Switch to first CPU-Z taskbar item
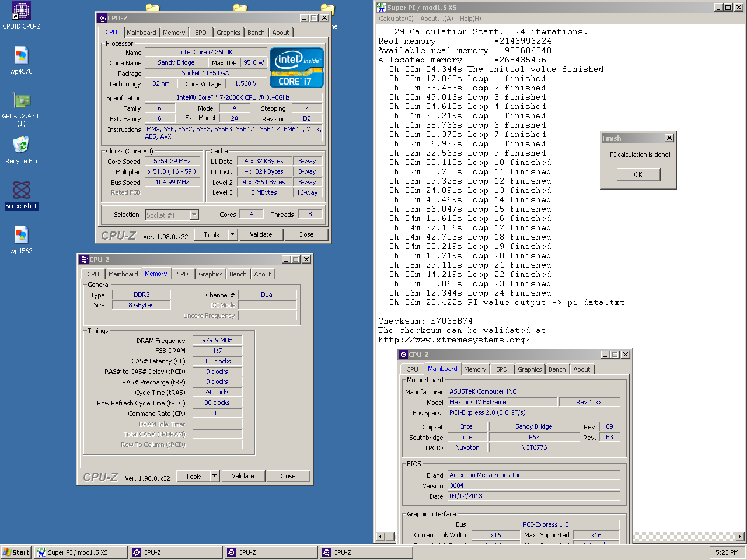Viewport: 747px width, 560px height. point(176,552)
